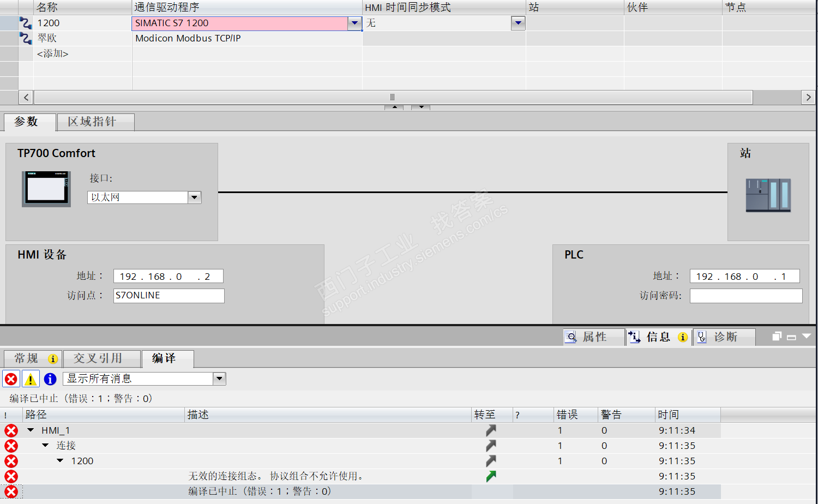The width and height of the screenshot is (818, 504).
Task: Jump via green arrow for invalid connection message
Action: 491,476
